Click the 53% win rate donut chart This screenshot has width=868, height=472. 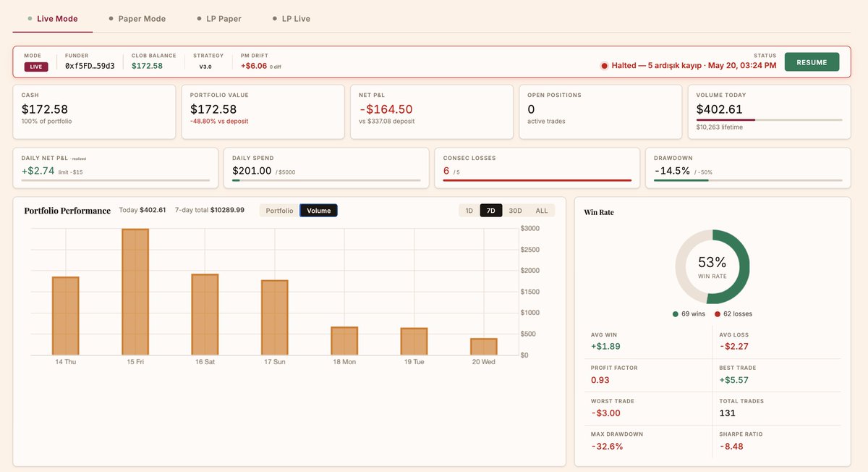[x=712, y=267]
